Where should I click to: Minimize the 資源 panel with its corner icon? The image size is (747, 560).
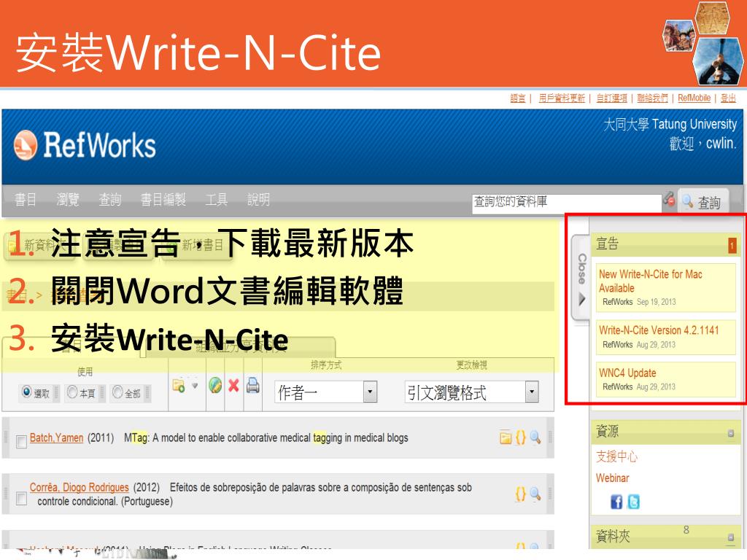point(731,433)
